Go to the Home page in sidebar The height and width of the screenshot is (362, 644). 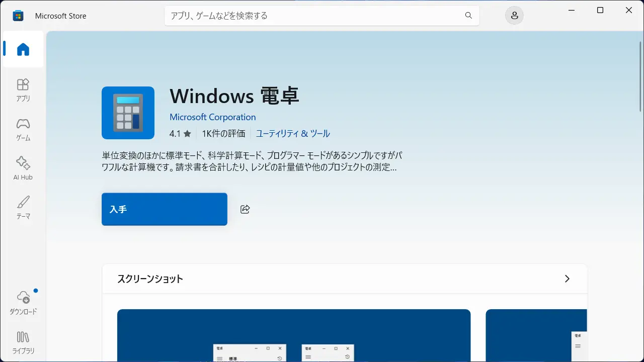pos(23,49)
